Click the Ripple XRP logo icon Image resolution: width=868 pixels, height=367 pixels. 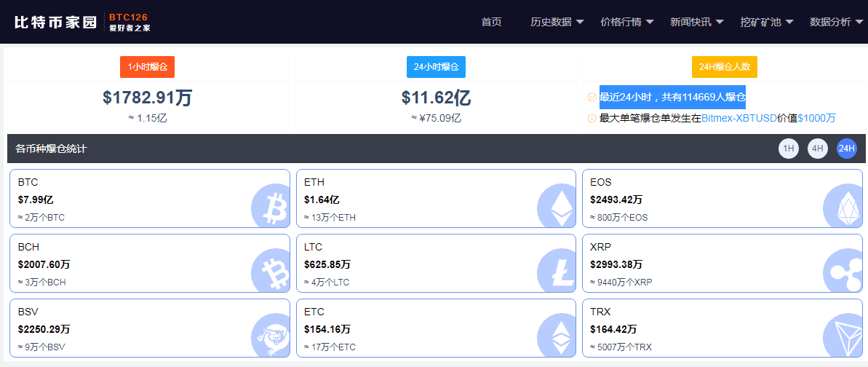pyautogui.click(x=843, y=271)
